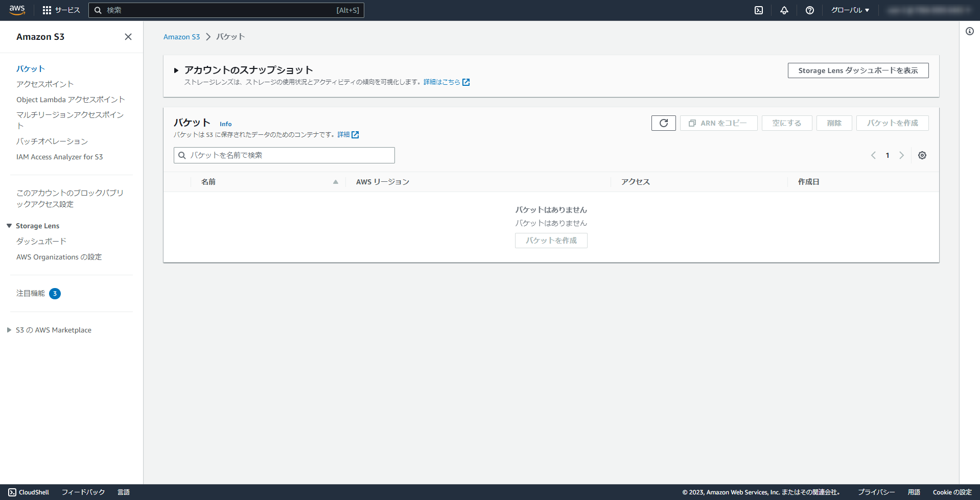The height and width of the screenshot is (500, 980).
Task: Click the notifications bell icon
Action: (784, 10)
